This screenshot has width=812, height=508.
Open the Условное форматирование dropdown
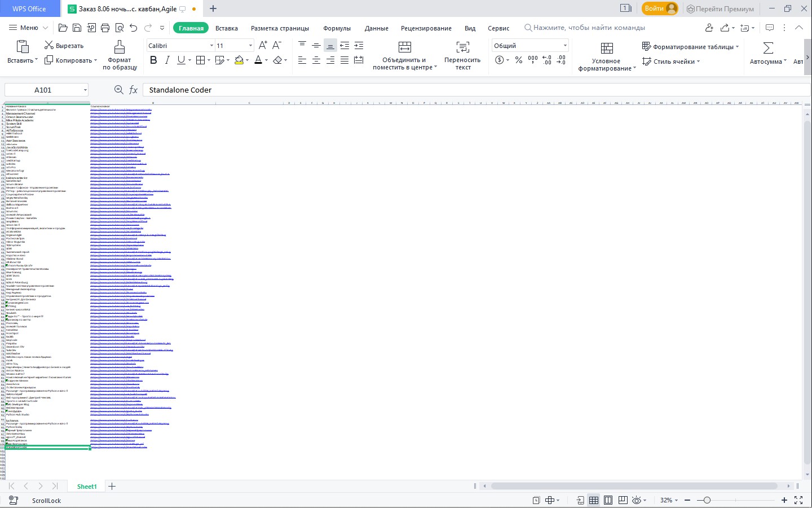tap(607, 56)
